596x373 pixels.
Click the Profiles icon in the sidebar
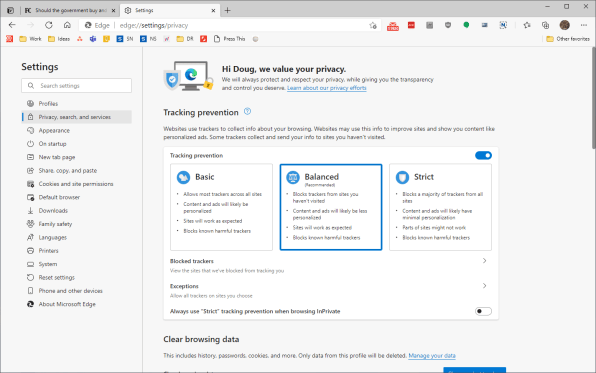30,103
